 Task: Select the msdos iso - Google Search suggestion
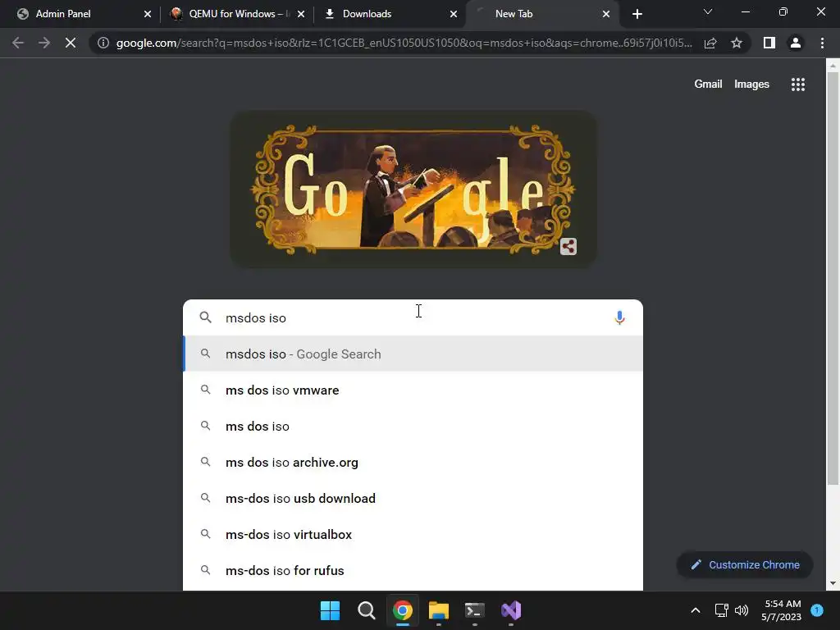[413, 354]
